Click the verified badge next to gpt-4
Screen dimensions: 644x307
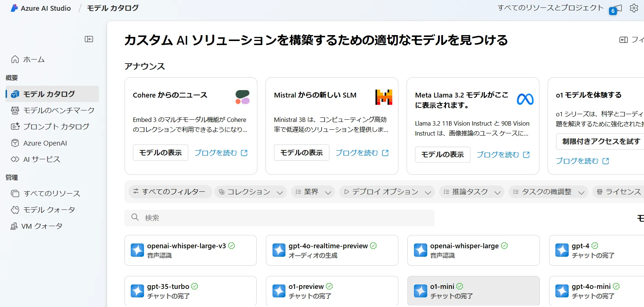tap(595, 246)
